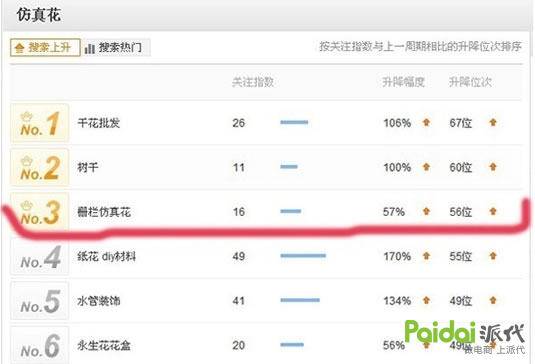Switch to the 搜索热门 tab
This screenshot has height=364, width=535.
point(115,47)
